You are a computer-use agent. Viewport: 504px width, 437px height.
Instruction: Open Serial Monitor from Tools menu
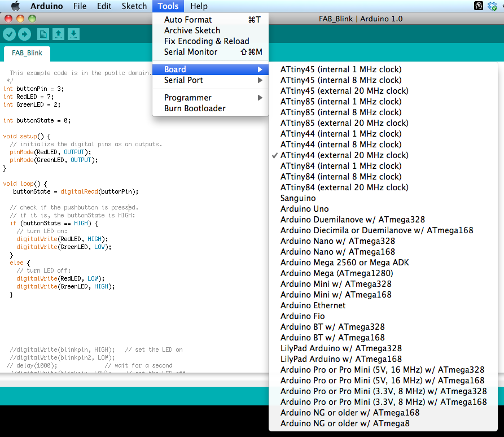click(x=210, y=52)
